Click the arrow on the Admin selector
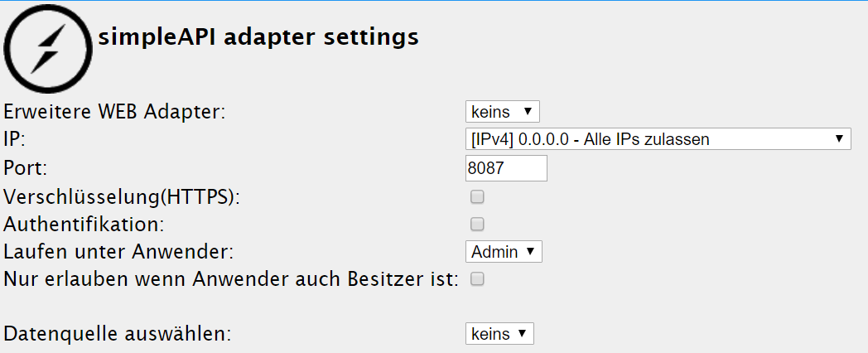The height and width of the screenshot is (353, 868). point(530,251)
